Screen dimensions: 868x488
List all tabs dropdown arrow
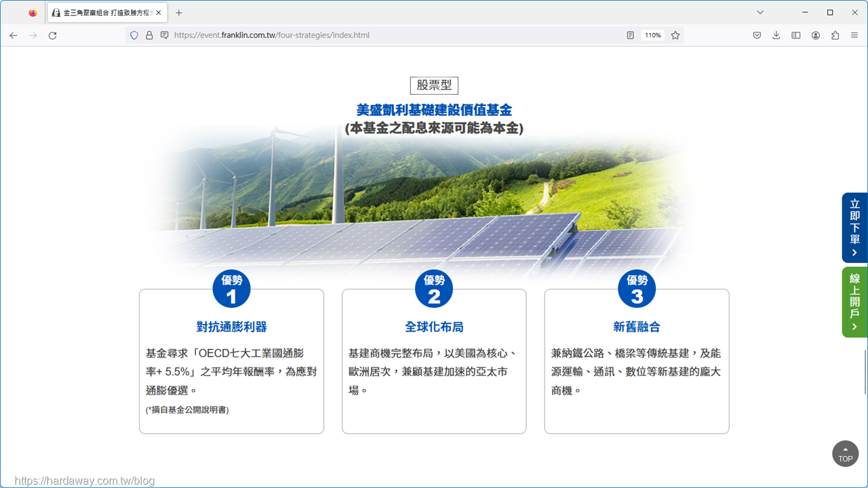760,12
